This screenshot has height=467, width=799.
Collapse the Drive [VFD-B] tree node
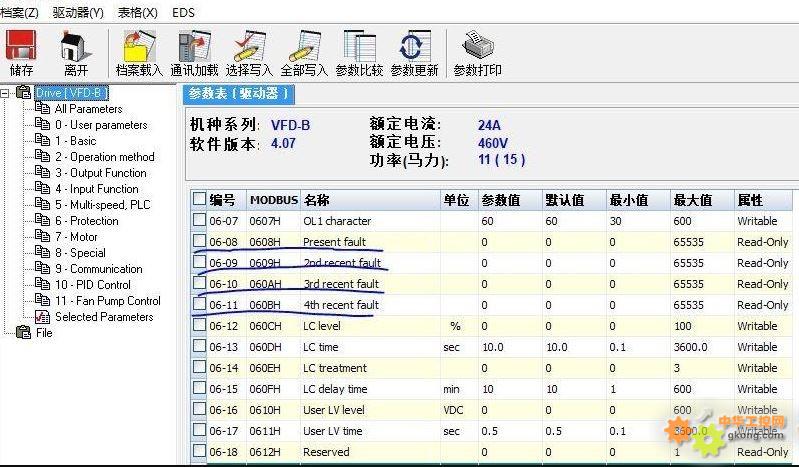click(x=7, y=93)
